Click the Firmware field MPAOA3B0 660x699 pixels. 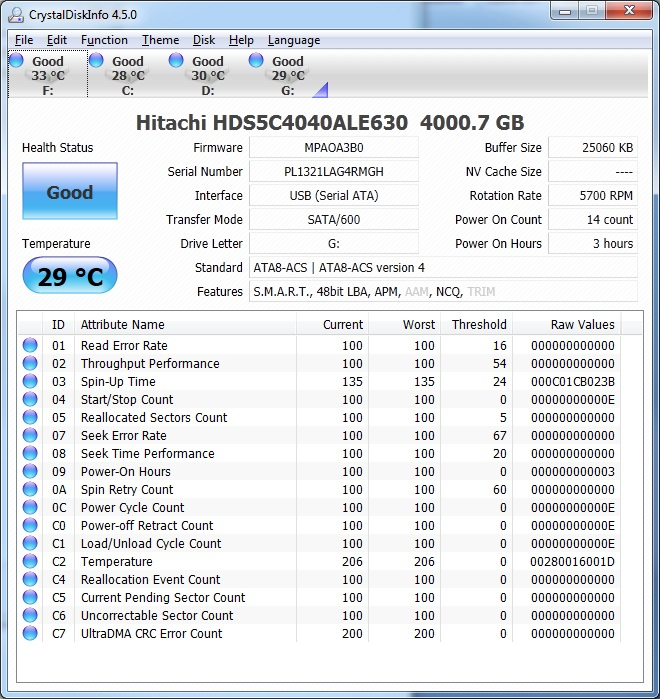coord(334,148)
